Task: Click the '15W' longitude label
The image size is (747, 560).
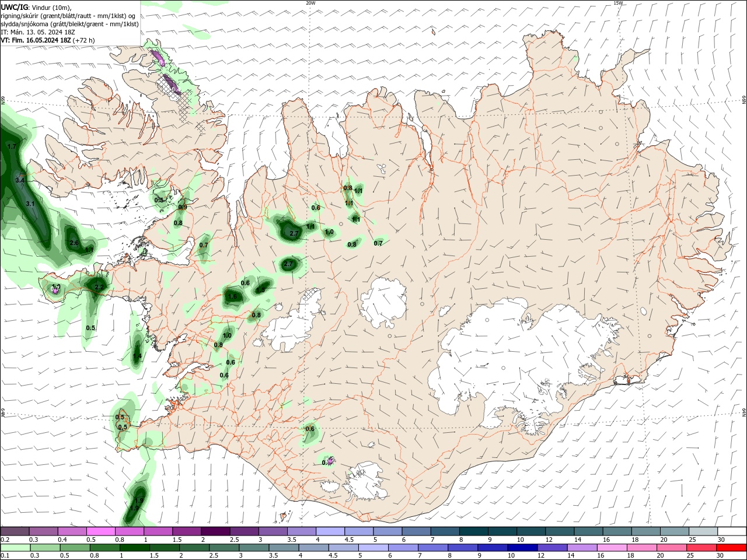Action: click(x=618, y=3)
